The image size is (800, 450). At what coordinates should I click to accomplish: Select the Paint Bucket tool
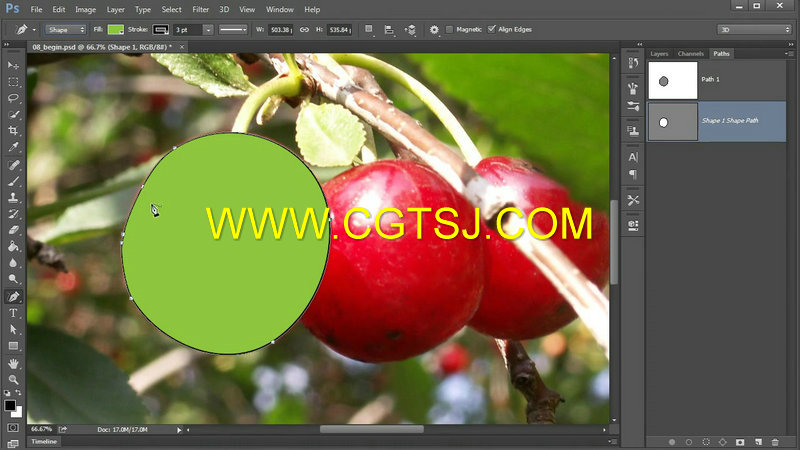click(x=13, y=246)
